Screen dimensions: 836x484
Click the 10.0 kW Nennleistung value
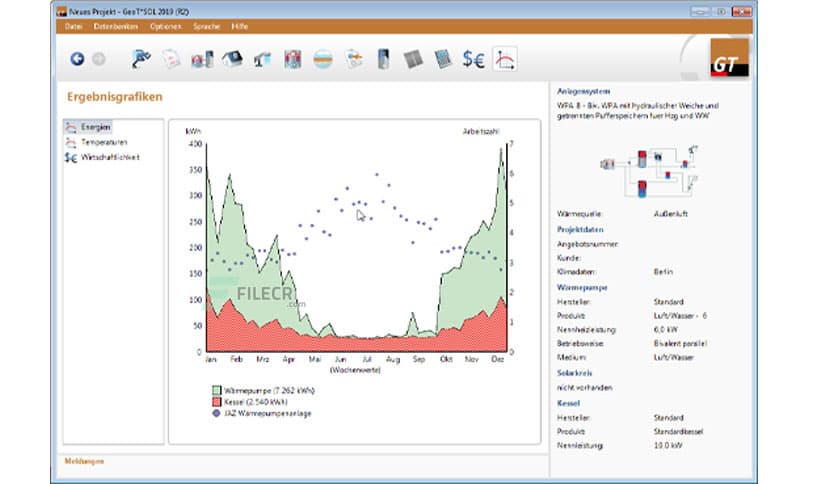point(668,446)
